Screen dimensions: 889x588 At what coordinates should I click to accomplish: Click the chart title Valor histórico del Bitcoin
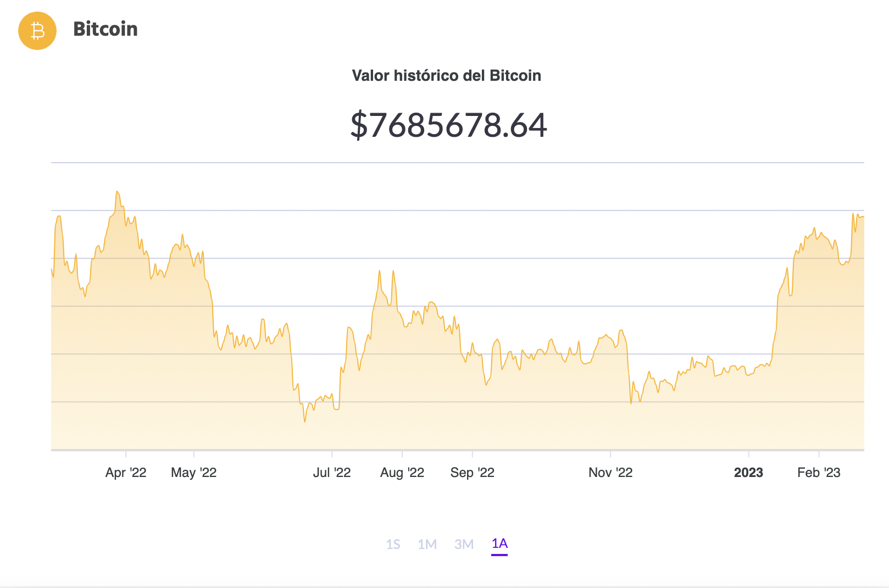coord(446,75)
